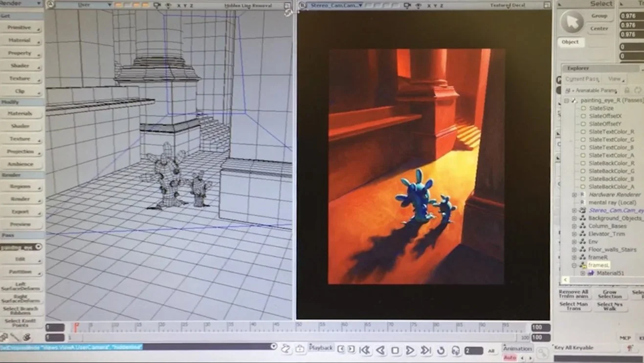Toggle loop playback icon

(x=441, y=350)
